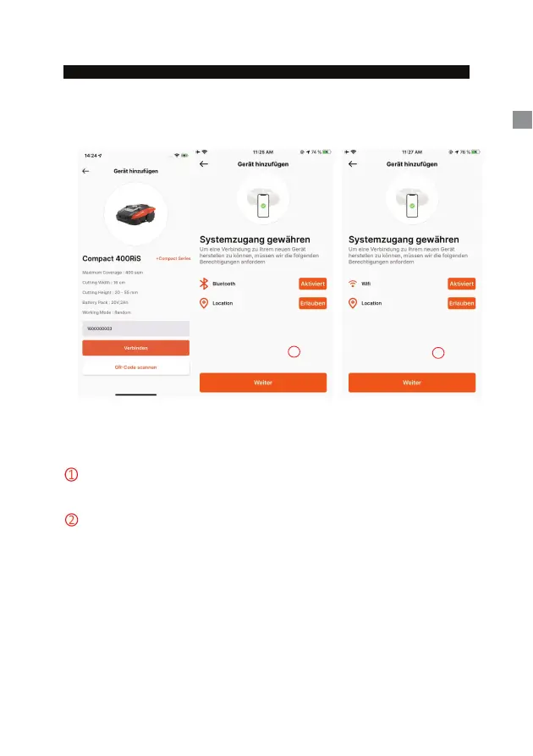Tap back arrow on the Bluetooth permission screen
533x756 pixels.
[204, 164]
